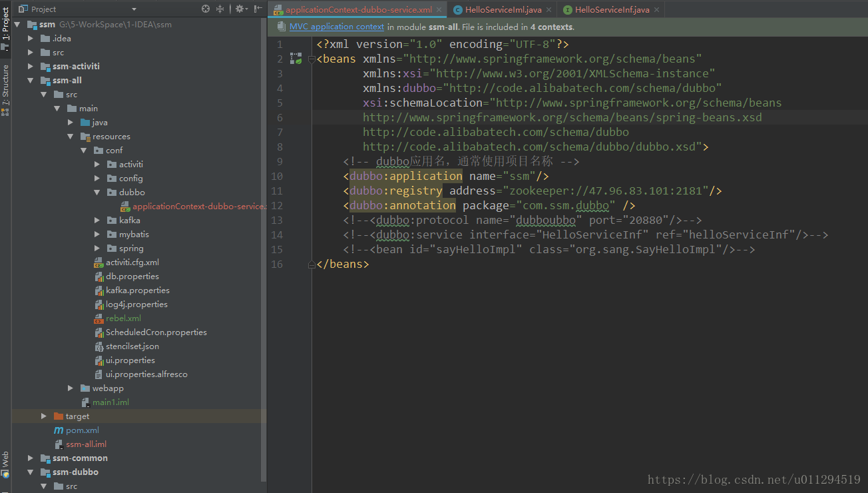Click the dubbo:annotation package line
The height and width of the screenshot is (493, 868).
pos(489,206)
